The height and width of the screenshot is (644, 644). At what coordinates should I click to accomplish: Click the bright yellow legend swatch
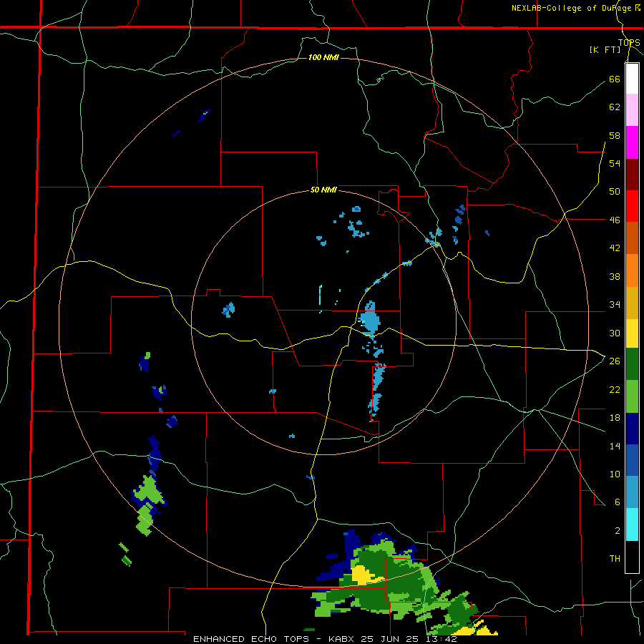tap(632, 333)
